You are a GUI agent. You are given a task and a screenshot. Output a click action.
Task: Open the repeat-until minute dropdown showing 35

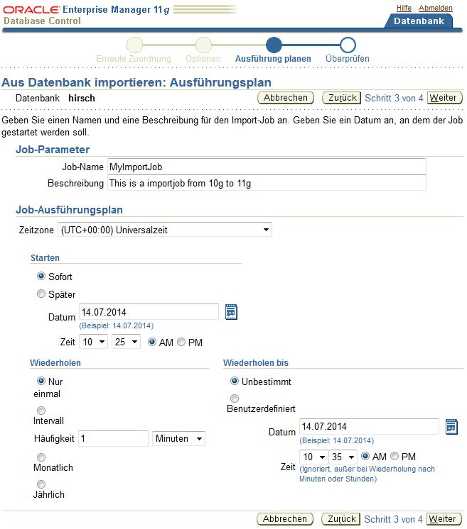(342, 457)
